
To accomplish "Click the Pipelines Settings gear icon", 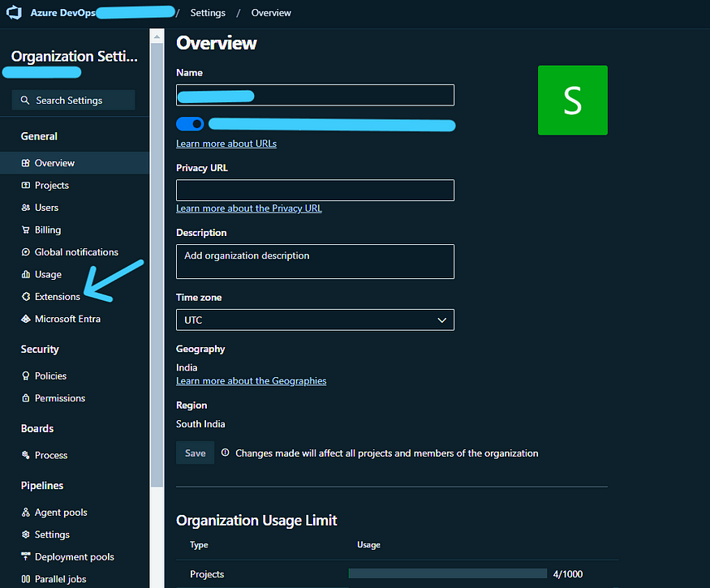I will (x=25, y=534).
